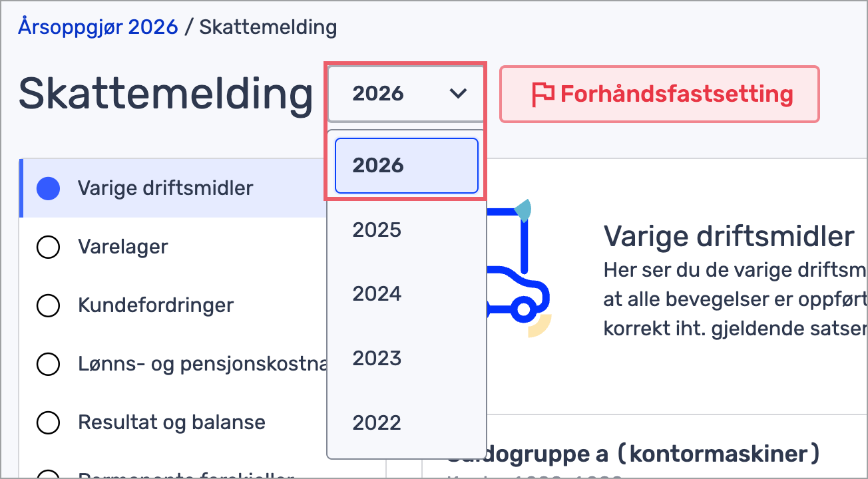This screenshot has width=868, height=479.
Task: Select the Varelager radio circle
Action: point(48,247)
